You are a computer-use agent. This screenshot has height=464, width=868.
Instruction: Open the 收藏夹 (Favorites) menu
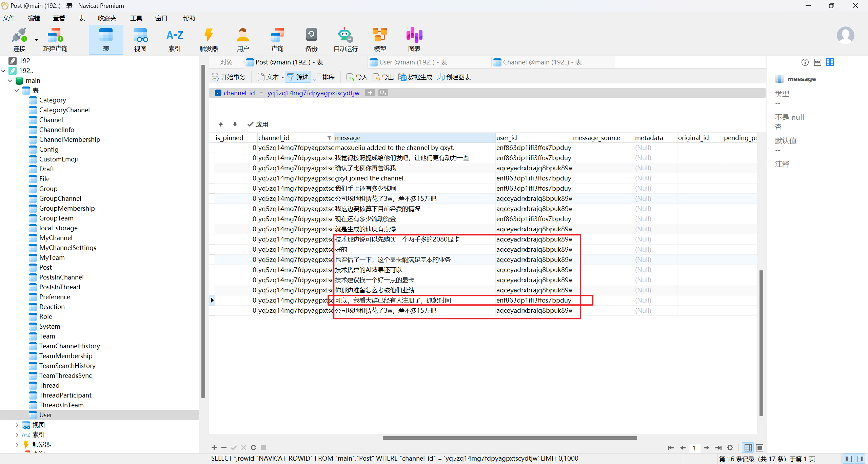pyautogui.click(x=107, y=18)
